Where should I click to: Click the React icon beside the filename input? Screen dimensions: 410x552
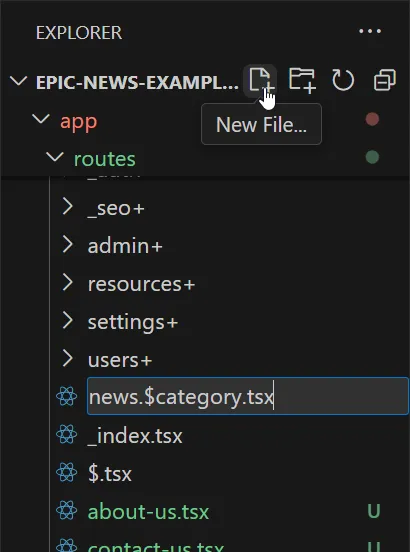67,397
